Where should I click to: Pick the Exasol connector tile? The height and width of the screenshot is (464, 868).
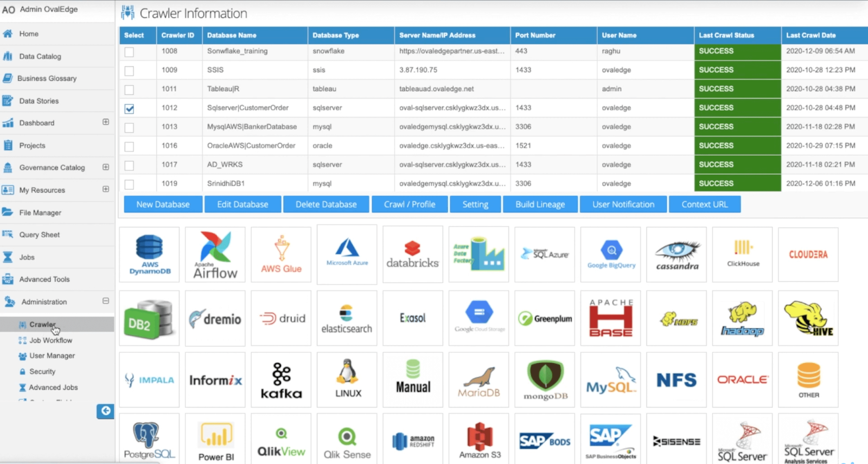[413, 319]
